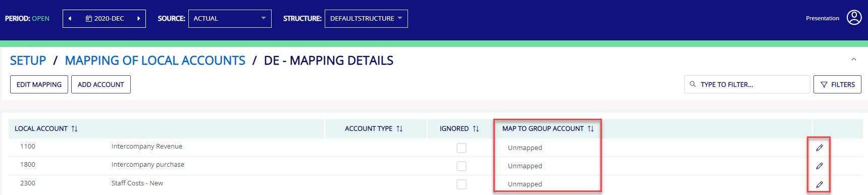Select Staff Costs - New account name
The width and height of the screenshot is (868, 195).
(137, 183)
